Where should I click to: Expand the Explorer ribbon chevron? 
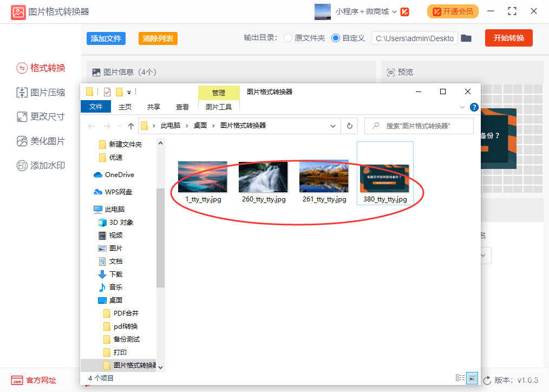click(462, 107)
